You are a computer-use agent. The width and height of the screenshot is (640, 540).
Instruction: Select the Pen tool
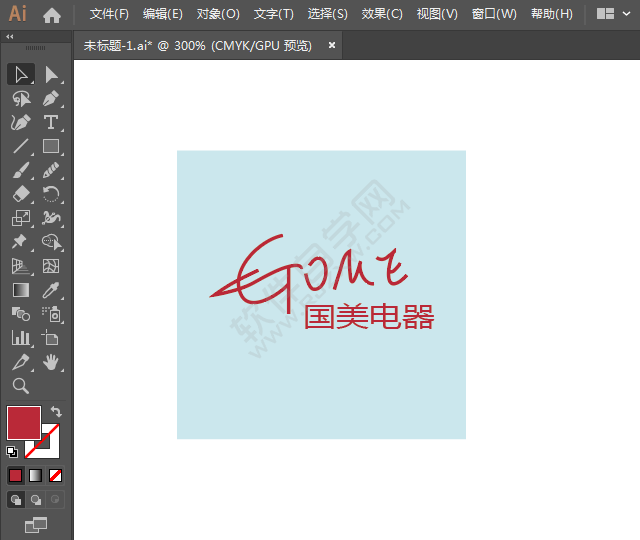tap(51, 99)
